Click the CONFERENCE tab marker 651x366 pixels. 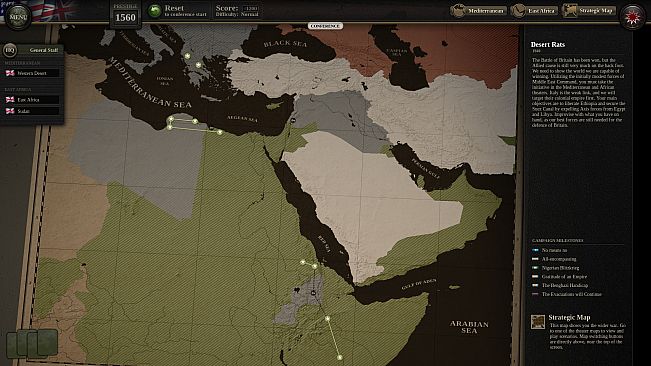(325, 26)
